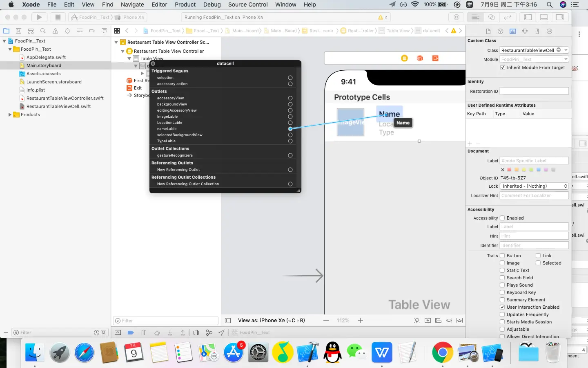Open the Connections inspector
Viewport: 588px width, 368px height.
[549, 31]
